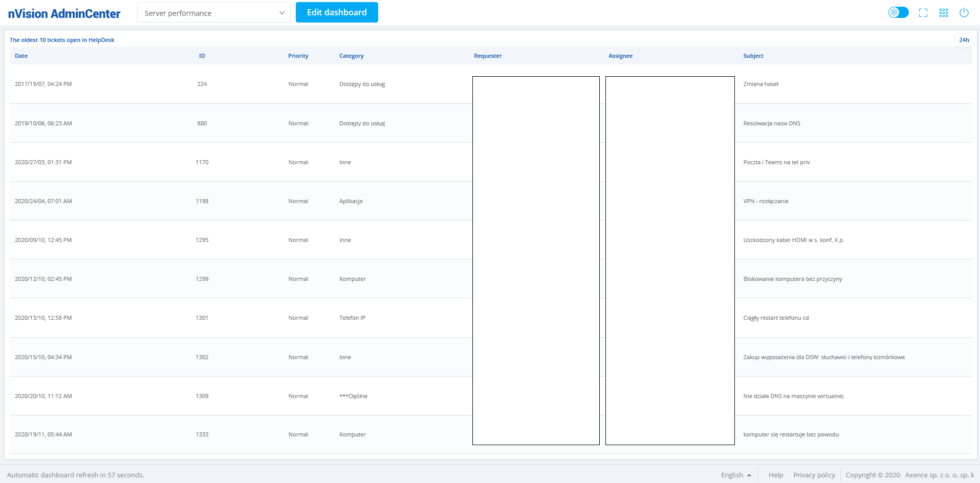
Task: Select ticket ID 224 row
Action: pyautogui.click(x=202, y=84)
